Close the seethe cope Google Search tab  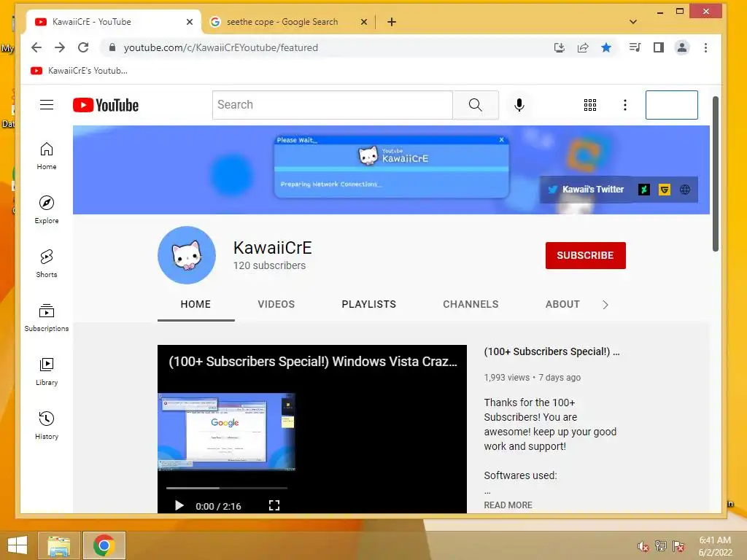(x=364, y=22)
